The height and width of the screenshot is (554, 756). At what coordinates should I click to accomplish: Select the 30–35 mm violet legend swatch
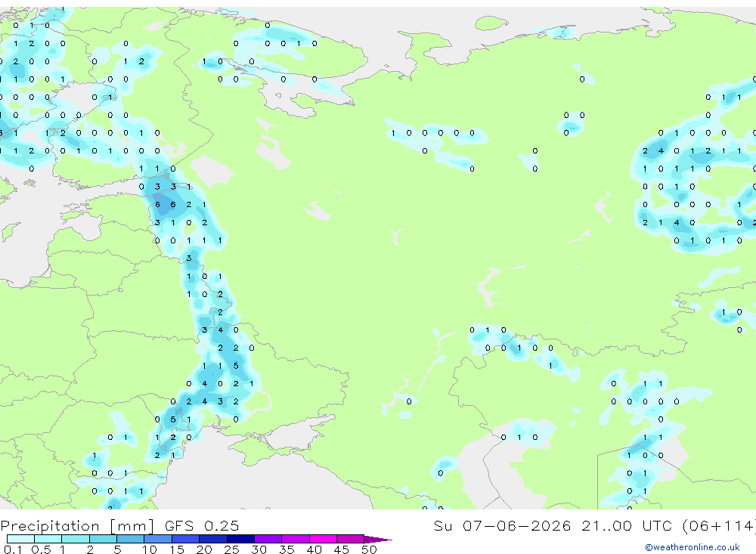[268, 539]
